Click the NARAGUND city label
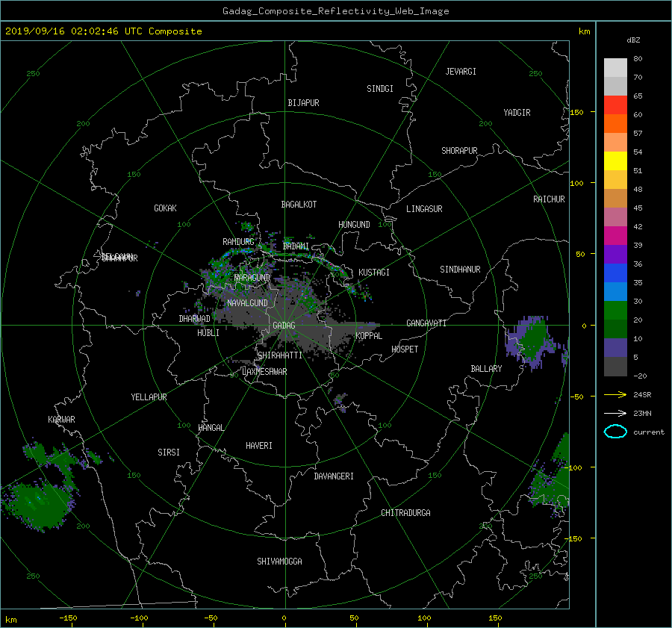Image resolution: width=672 pixels, height=628 pixels. point(252,278)
